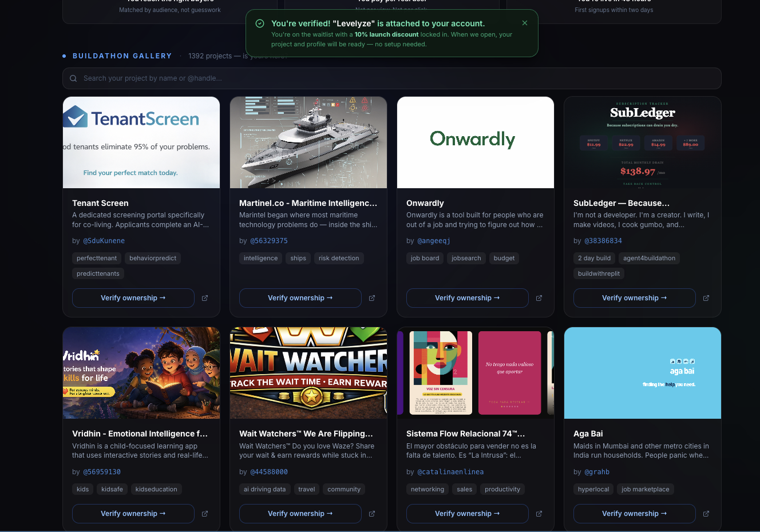This screenshot has height=532, width=760.
Task: Select the job board tag
Action: (425, 258)
